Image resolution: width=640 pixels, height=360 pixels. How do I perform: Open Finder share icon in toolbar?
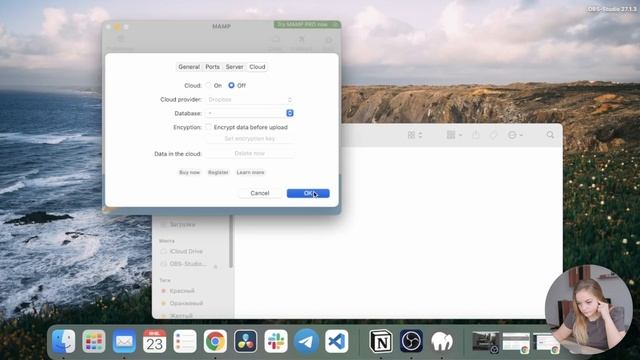coord(476,135)
